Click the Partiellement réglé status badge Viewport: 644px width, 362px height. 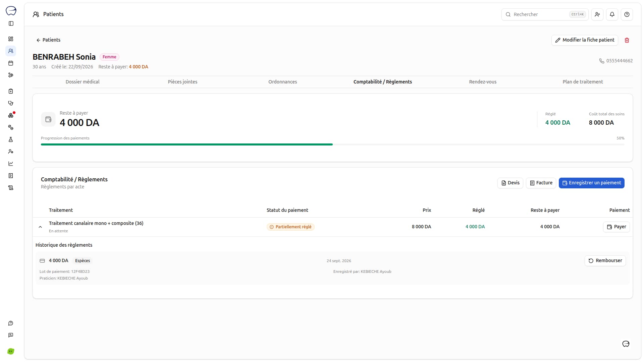point(290,227)
